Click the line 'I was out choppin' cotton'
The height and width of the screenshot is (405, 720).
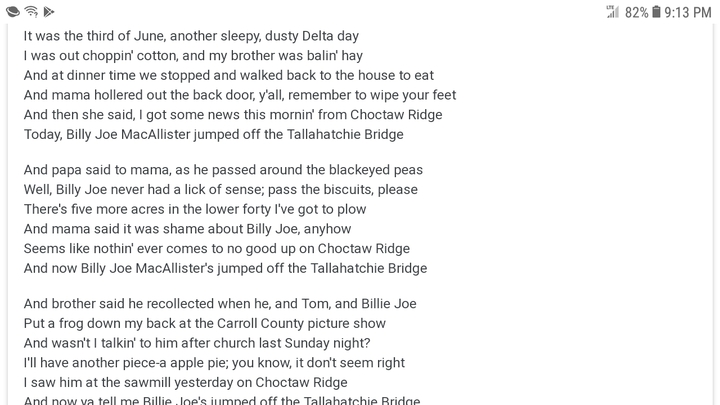[x=193, y=56]
